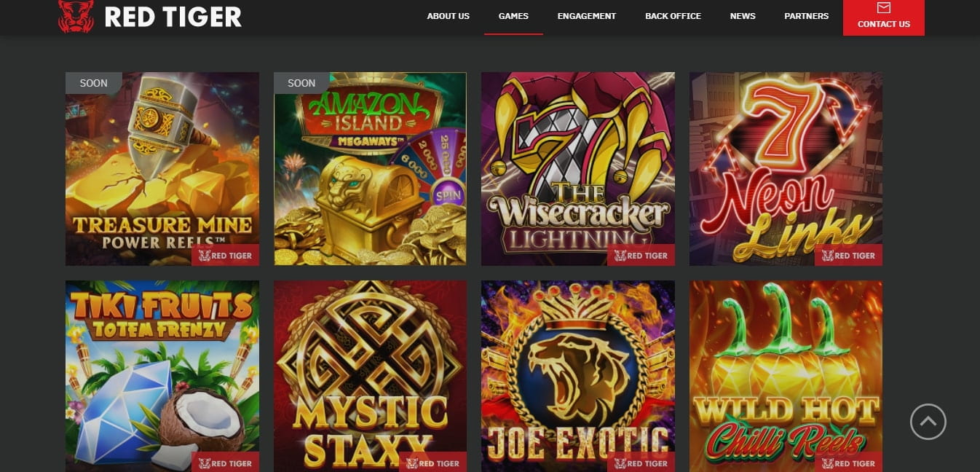The height and width of the screenshot is (472, 980).
Task: Click the Red Tiger badge on Mystic Staxx
Action: click(434, 463)
